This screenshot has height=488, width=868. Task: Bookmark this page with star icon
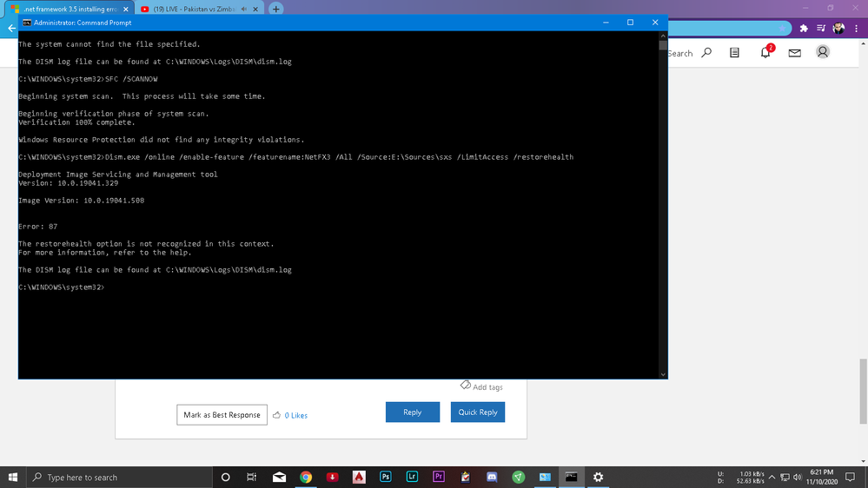click(x=782, y=28)
